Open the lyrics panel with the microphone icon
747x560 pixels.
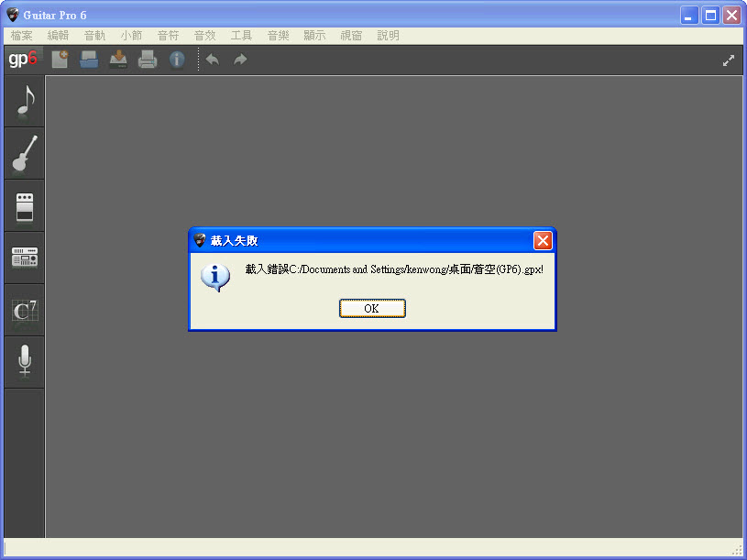click(x=25, y=362)
